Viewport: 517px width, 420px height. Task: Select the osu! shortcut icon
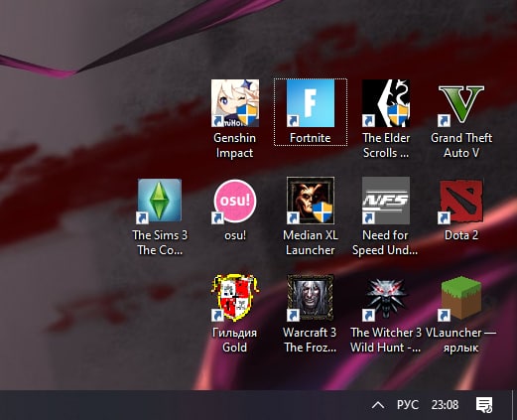pos(235,201)
